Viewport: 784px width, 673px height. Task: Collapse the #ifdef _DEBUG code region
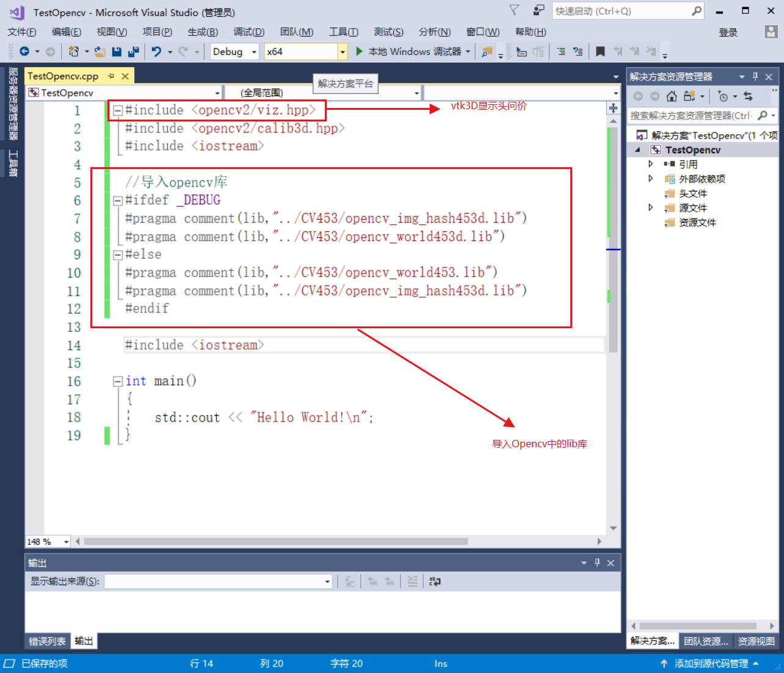117,200
